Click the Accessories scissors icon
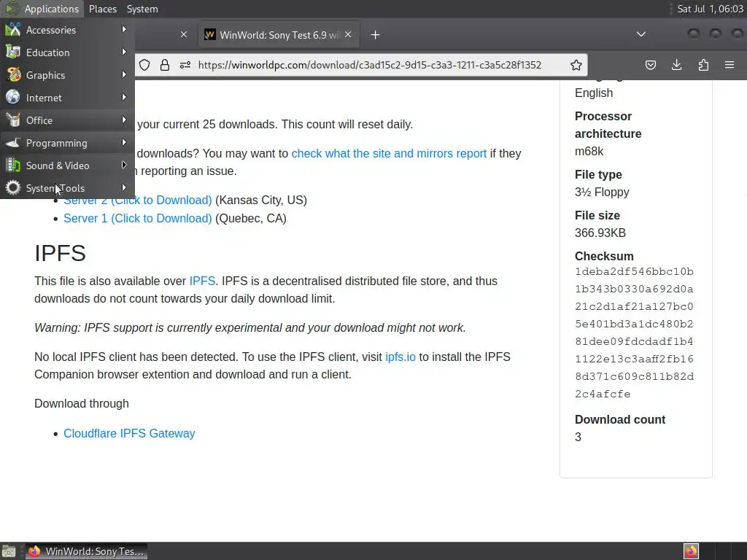This screenshot has height=560, width=747. point(13,29)
